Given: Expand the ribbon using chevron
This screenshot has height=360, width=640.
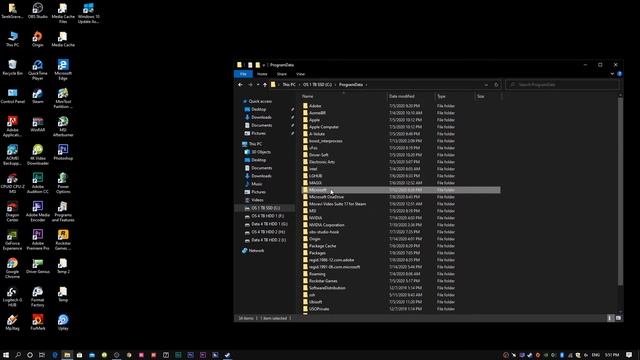Looking at the screenshot, I should pyautogui.click(x=612, y=74).
